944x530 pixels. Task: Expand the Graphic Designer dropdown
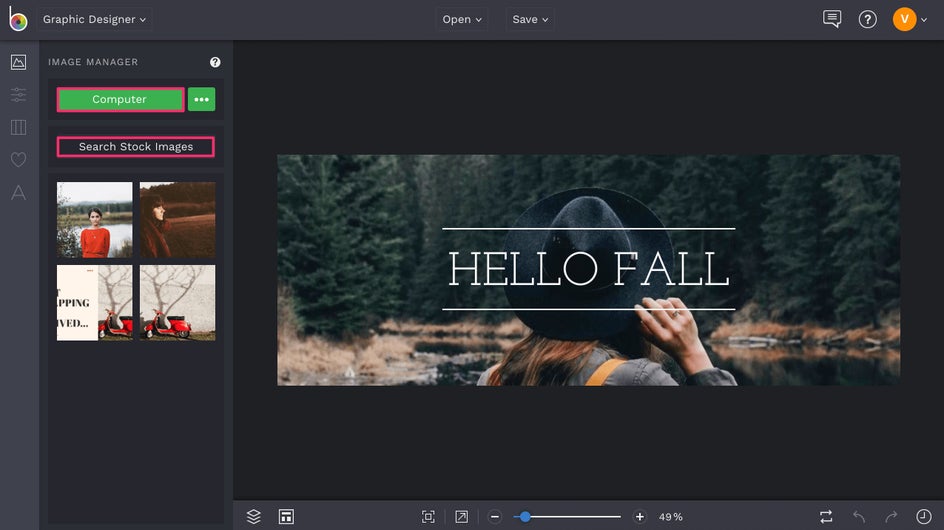[x=95, y=19]
